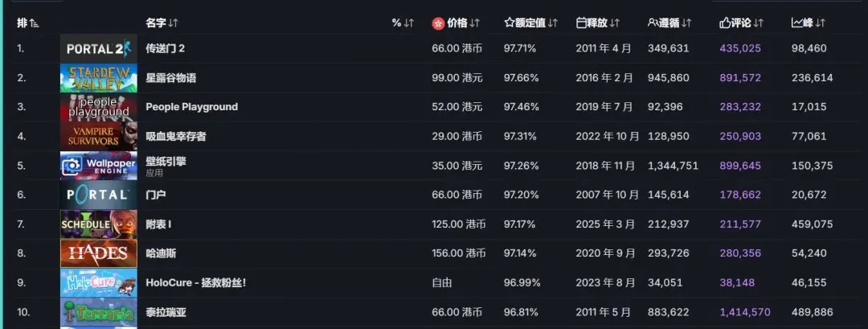868x329 pixels.
Task: Sort by the 排 rank column icon
Action: pos(35,23)
